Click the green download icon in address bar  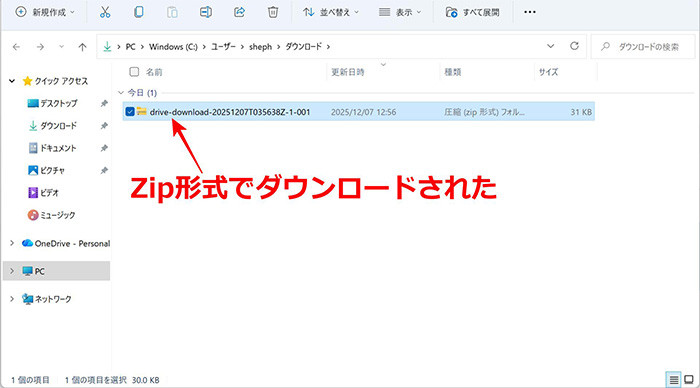click(107, 46)
